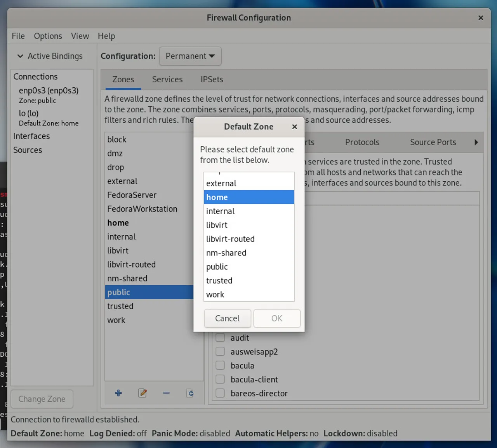Open the File menu
The image size is (497, 448).
[x=18, y=36]
